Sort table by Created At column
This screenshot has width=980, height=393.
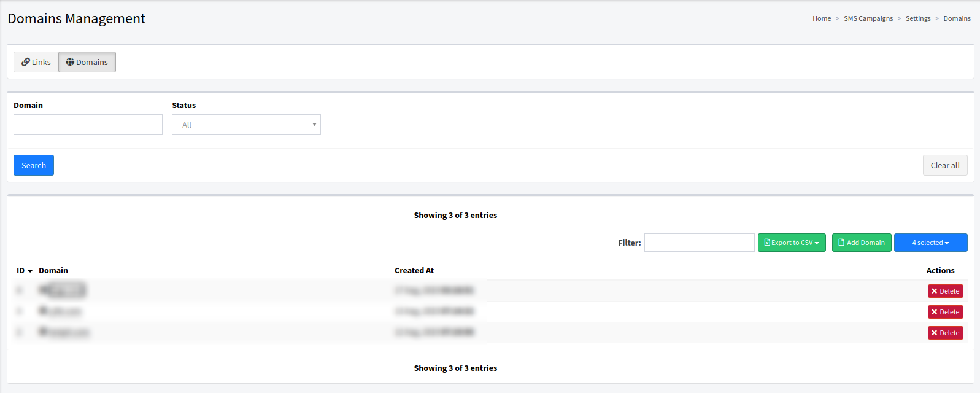pyautogui.click(x=414, y=271)
